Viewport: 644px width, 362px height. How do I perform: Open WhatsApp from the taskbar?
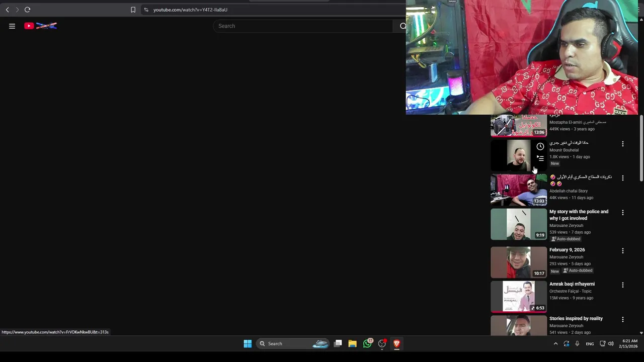(368, 343)
